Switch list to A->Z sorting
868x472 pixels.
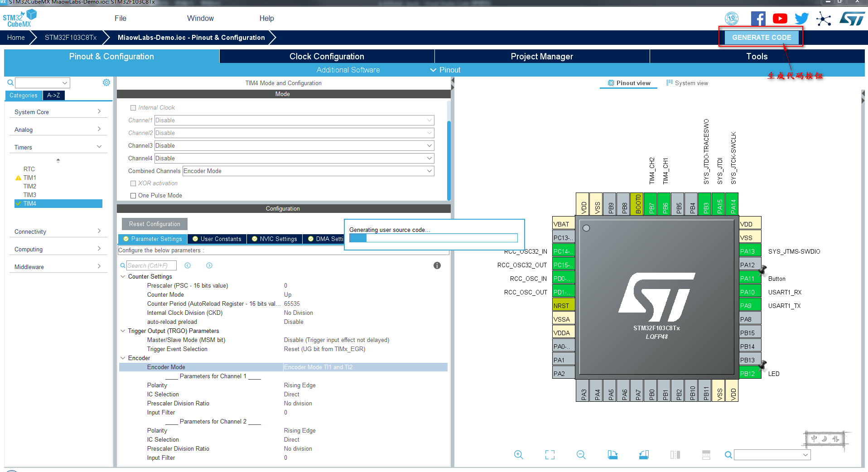click(53, 96)
